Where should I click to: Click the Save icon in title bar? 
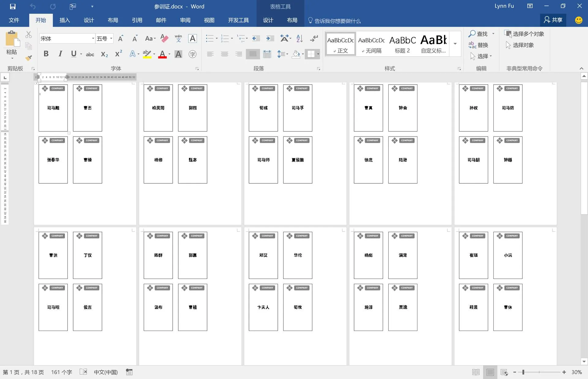pos(13,6)
